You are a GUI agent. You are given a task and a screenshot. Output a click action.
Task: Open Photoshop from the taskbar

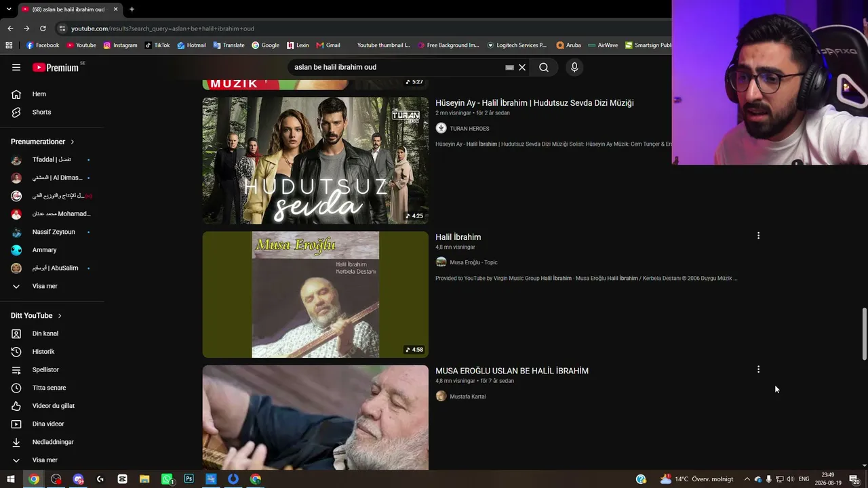tap(189, 479)
